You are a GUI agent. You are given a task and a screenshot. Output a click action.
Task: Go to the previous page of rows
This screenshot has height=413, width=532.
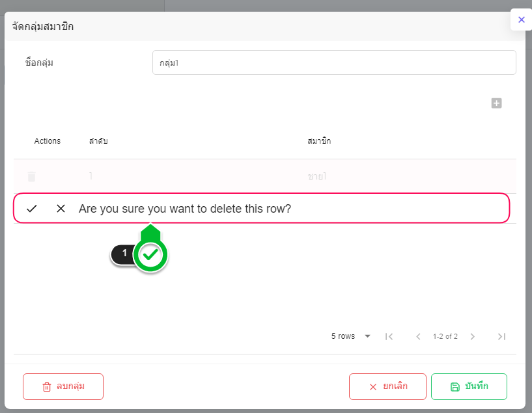[419, 336]
